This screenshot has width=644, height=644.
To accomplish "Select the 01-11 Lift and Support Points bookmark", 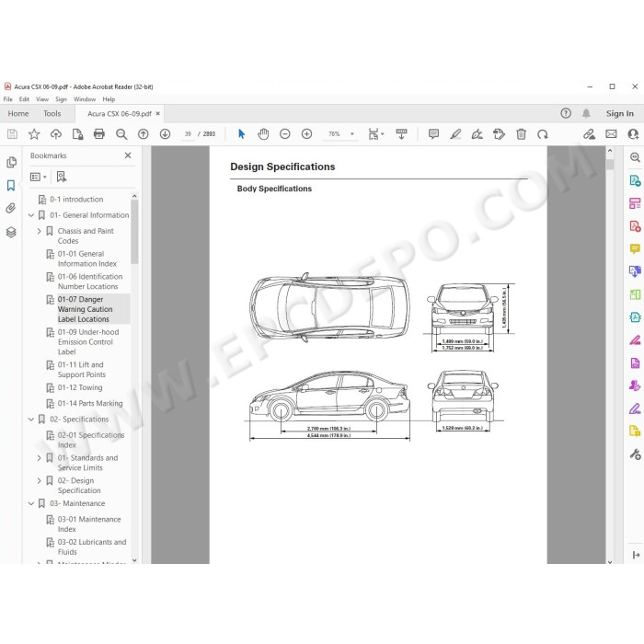I will coord(81,370).
